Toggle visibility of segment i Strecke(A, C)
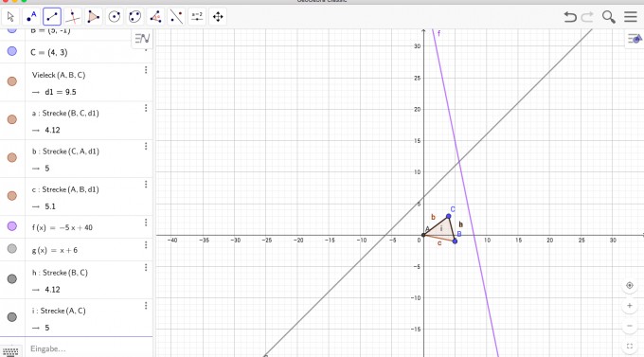The height and width of the screenshot is (357, 644). tap(12, 317)
